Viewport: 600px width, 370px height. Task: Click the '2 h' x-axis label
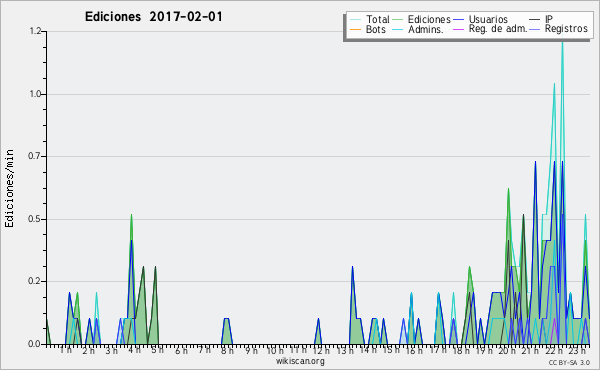point(89,350)
